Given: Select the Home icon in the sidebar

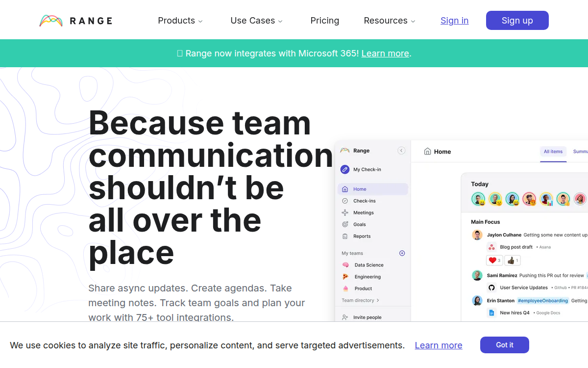Looking at the screenshot, I should [x=345, y=189].
